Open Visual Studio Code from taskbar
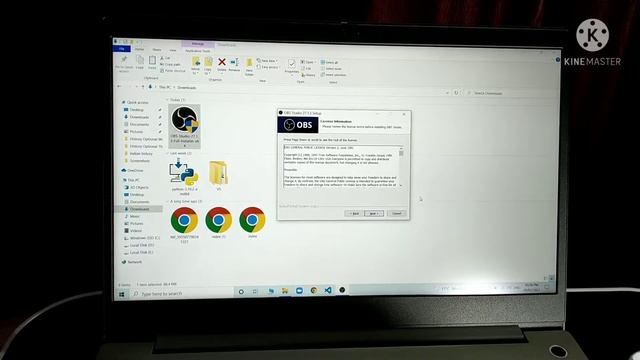 (328, 290)
